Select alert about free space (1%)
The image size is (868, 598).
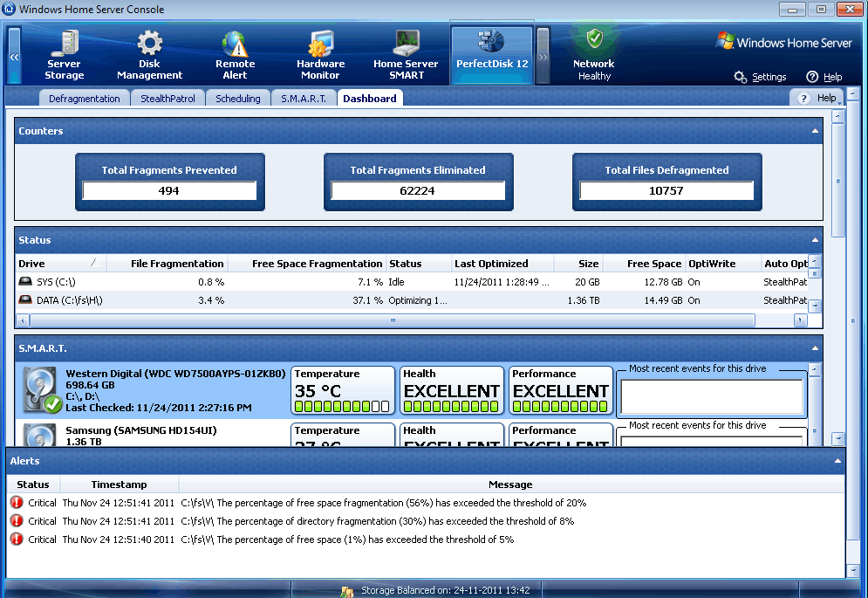[x=425, y=540]
